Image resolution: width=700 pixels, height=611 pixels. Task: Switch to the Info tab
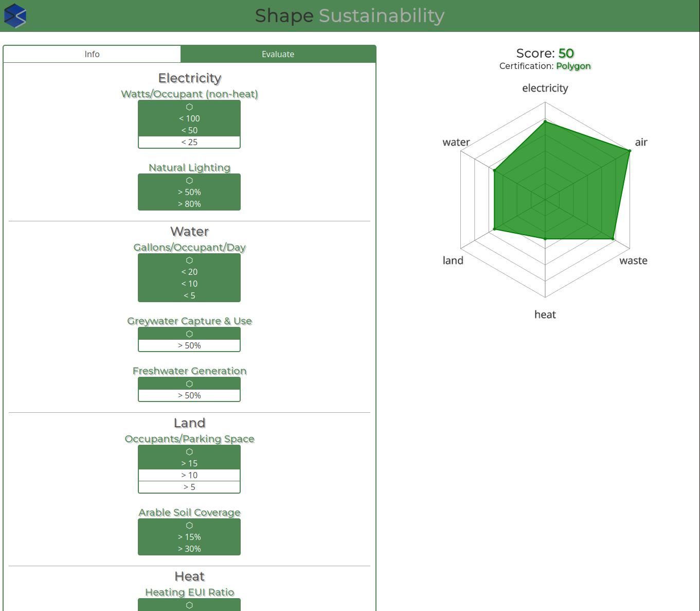[92, 54]
